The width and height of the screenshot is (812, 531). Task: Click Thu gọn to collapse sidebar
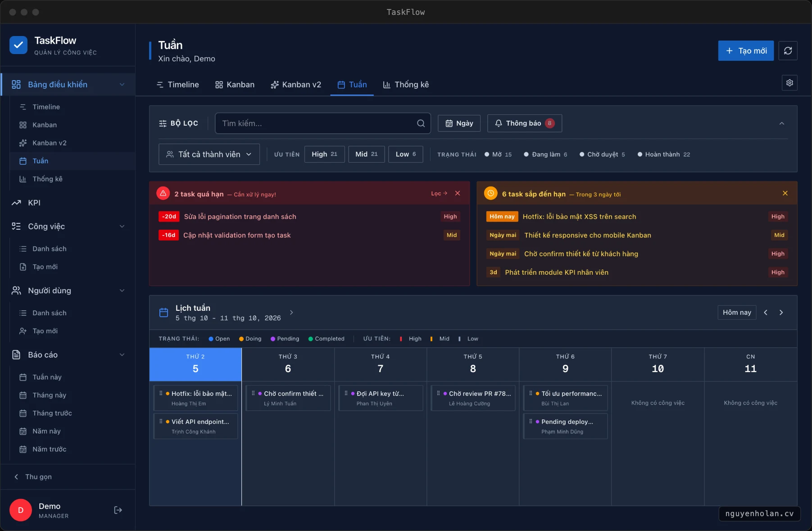click(33, 477)
